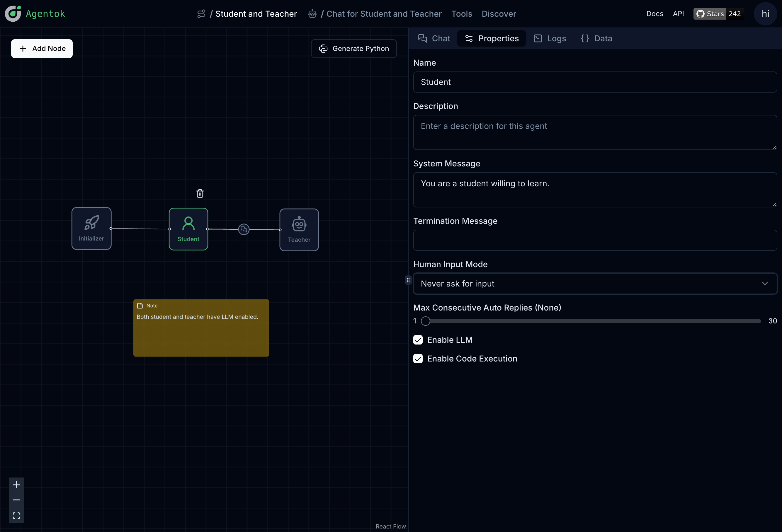Select the Initializer rocket node
The height and width of the screenshot is (532, 782).
tap(91, 228)
